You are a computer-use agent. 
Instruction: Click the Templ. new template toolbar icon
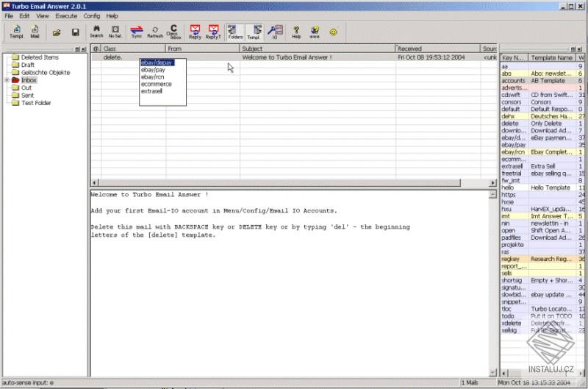click(x=16, y=32)
